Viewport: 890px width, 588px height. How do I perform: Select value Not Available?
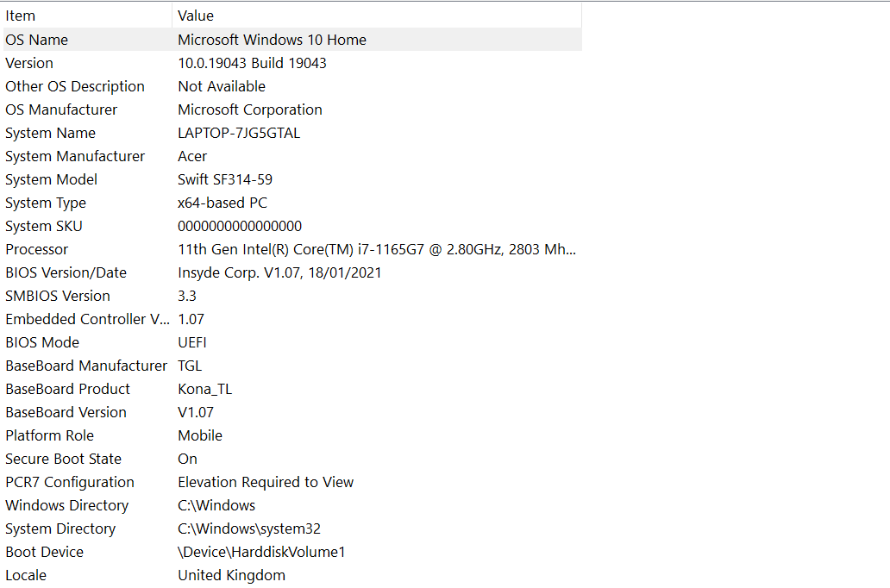pos(222,86)
